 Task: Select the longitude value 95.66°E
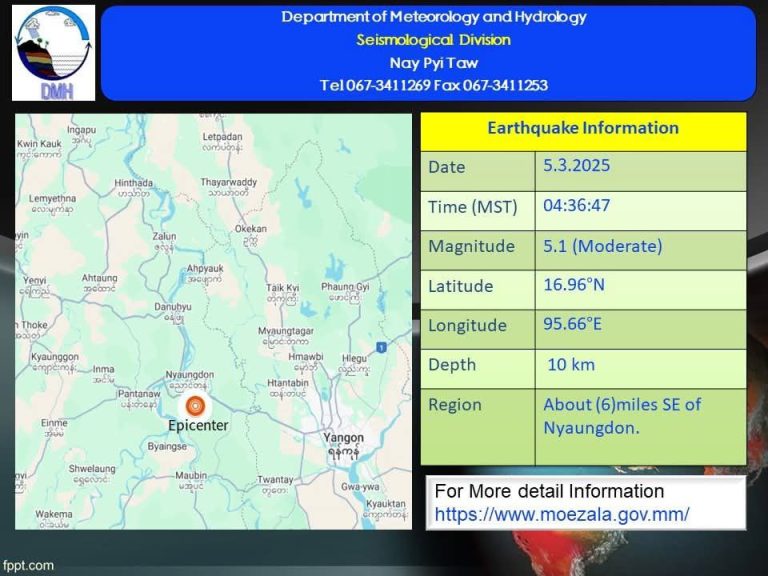click(x=574, y=325)
